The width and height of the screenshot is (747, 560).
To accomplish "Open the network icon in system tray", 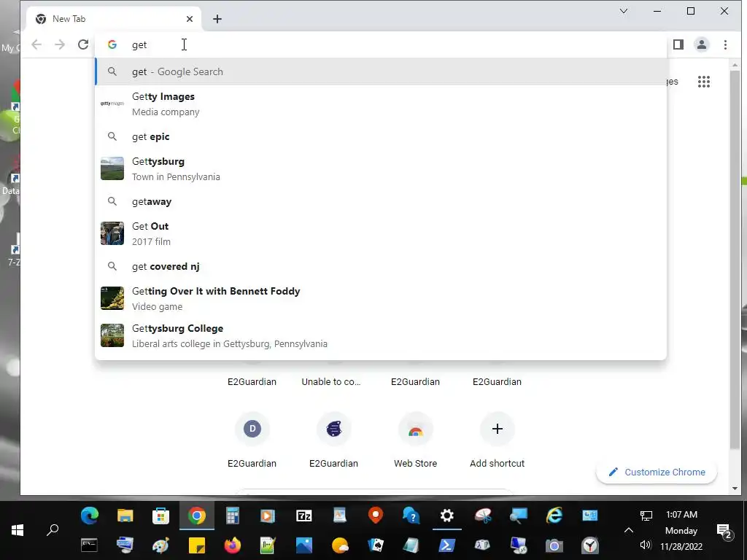I will [x=646, y=516].
